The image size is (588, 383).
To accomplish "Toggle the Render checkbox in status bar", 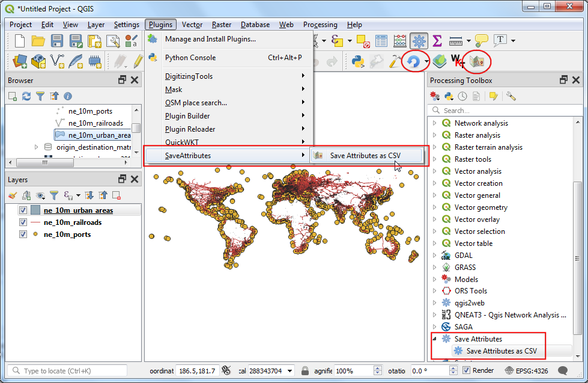I will (467, 371).
